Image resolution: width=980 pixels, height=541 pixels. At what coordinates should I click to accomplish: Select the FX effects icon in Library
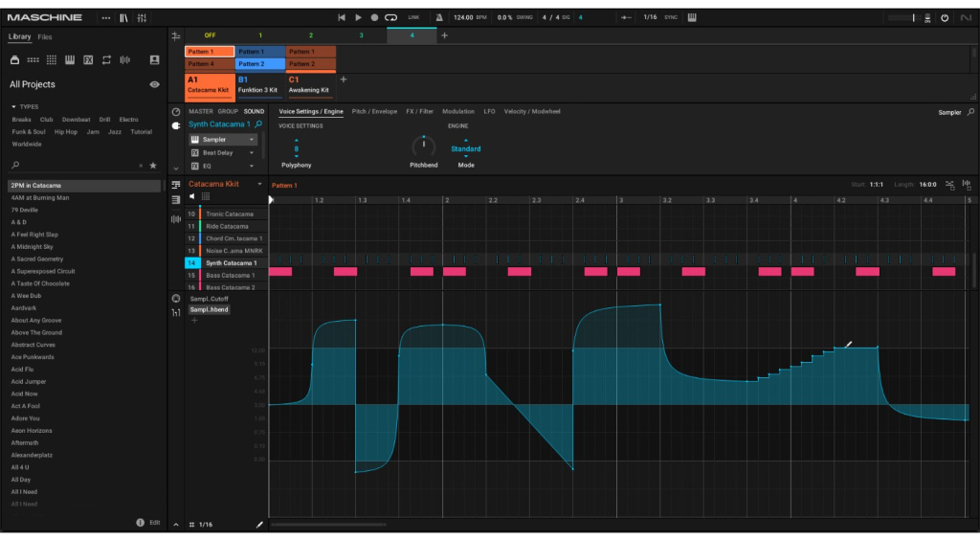pos(88,60)
